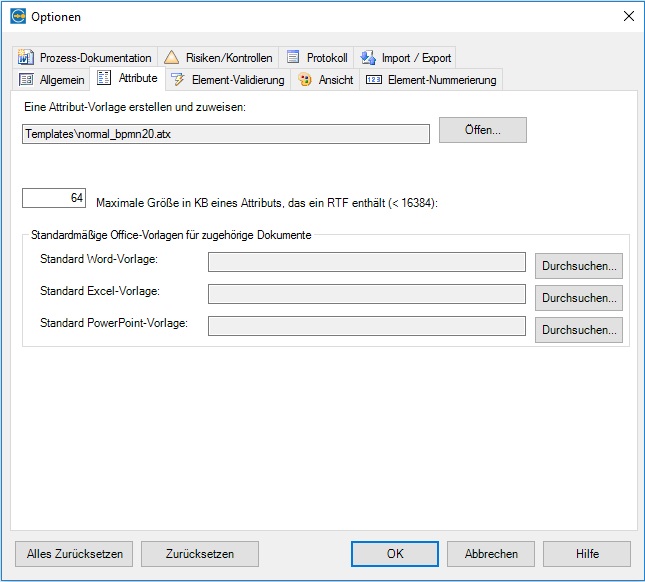Switch to the Risiken/Kontrollen tab
This screenshot has width=645, height=582.
(x=218, y=57)
